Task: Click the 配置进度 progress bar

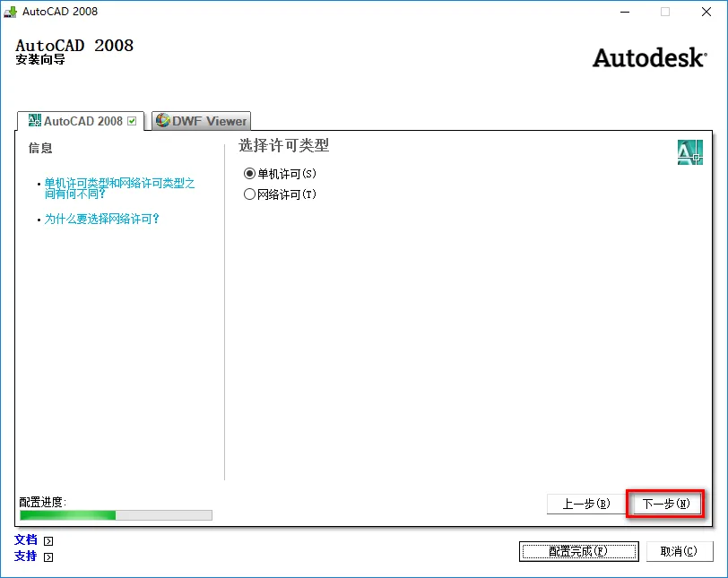Action: point(116,515)
